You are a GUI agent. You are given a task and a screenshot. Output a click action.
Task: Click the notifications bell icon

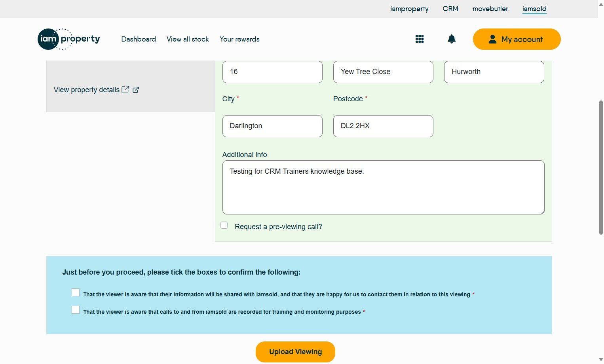pyautogui.click(x=451, y=39)
